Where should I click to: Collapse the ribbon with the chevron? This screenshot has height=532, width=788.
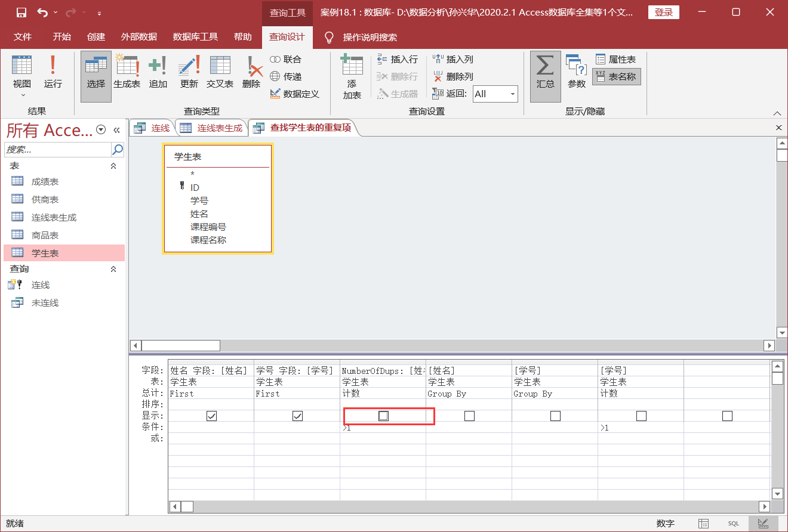pos(777,113)
